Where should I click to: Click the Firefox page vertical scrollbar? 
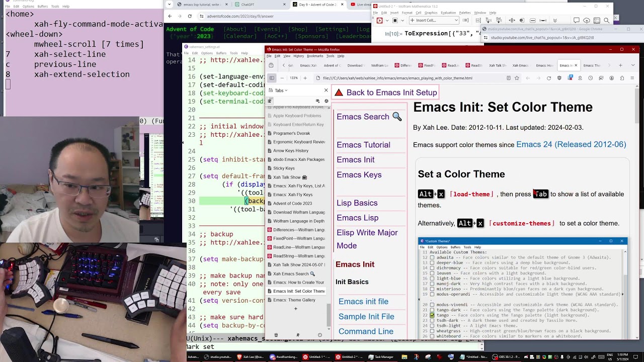coord(636,211)
